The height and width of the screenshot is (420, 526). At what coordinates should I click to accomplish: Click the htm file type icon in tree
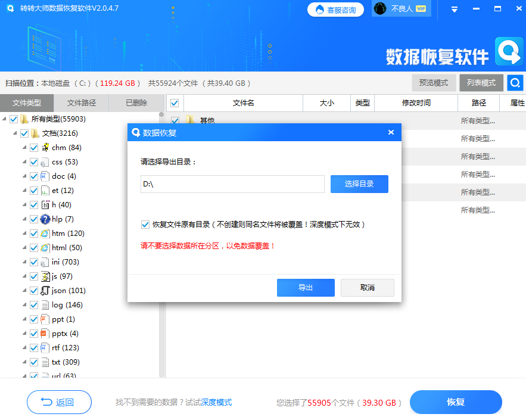[x=43, y=233]
